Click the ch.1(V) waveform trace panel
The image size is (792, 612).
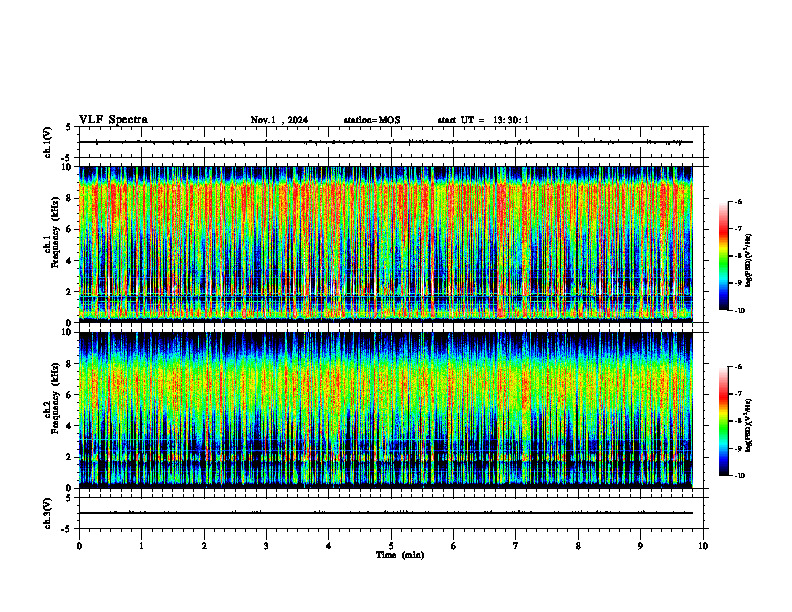click(391, 142)
